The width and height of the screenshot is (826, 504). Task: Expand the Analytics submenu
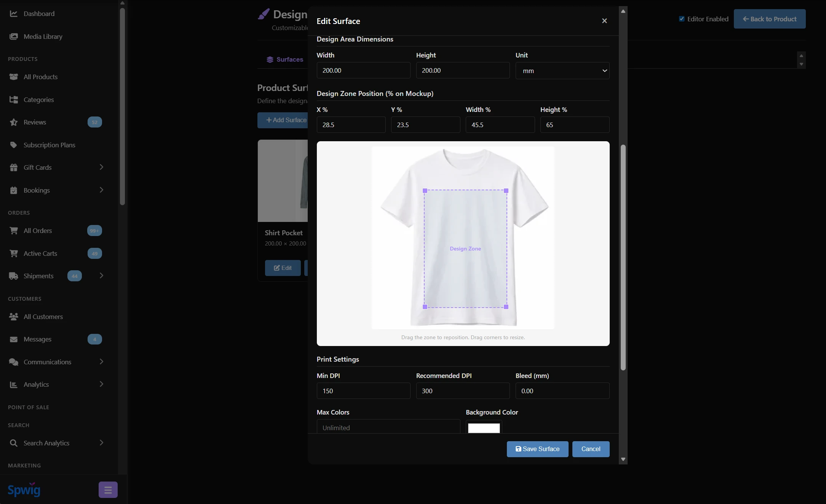coord(101,384)
